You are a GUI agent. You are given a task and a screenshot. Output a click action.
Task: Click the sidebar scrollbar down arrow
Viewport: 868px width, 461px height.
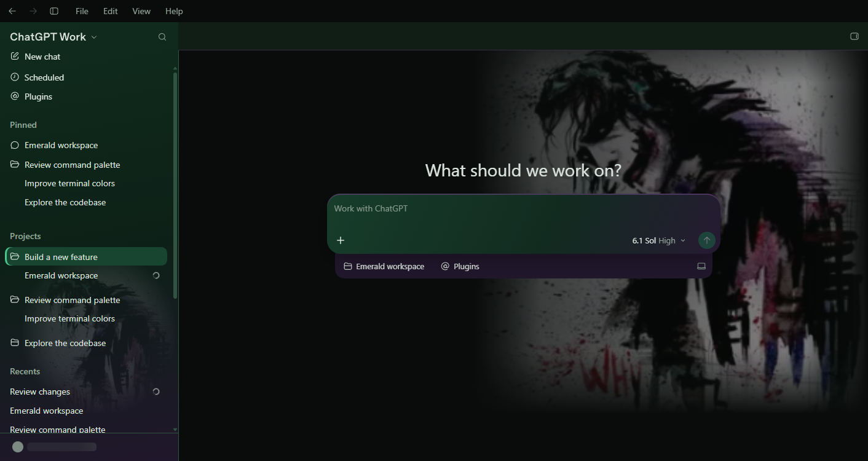point(175,430)
